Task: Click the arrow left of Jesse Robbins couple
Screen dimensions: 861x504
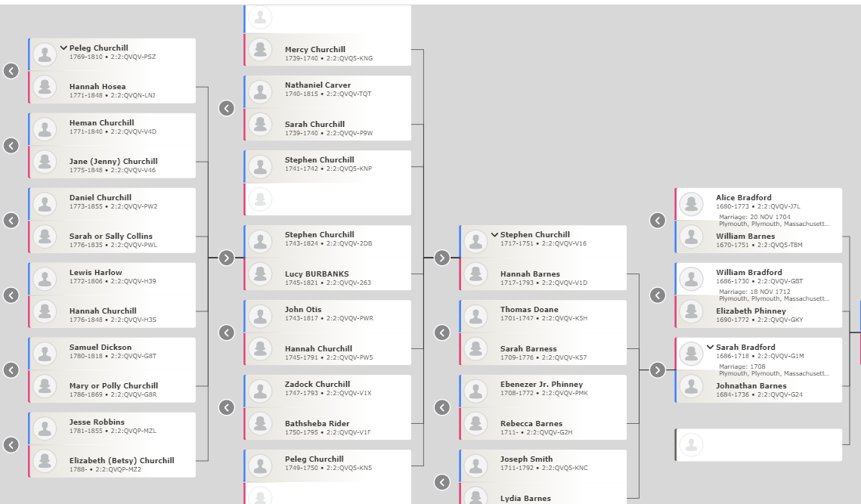Action: pyautogui.click(x=11, y=445)
